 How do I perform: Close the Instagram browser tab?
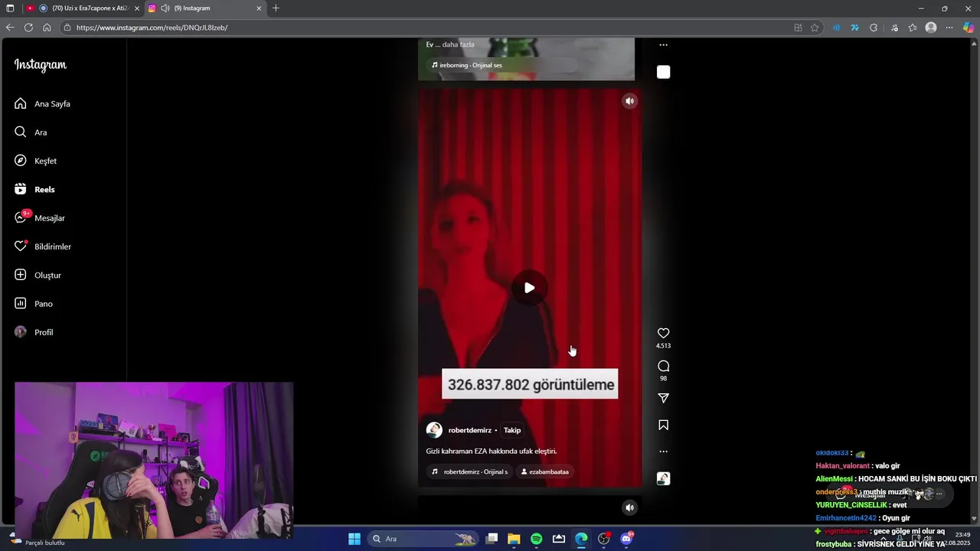[259, 8]
